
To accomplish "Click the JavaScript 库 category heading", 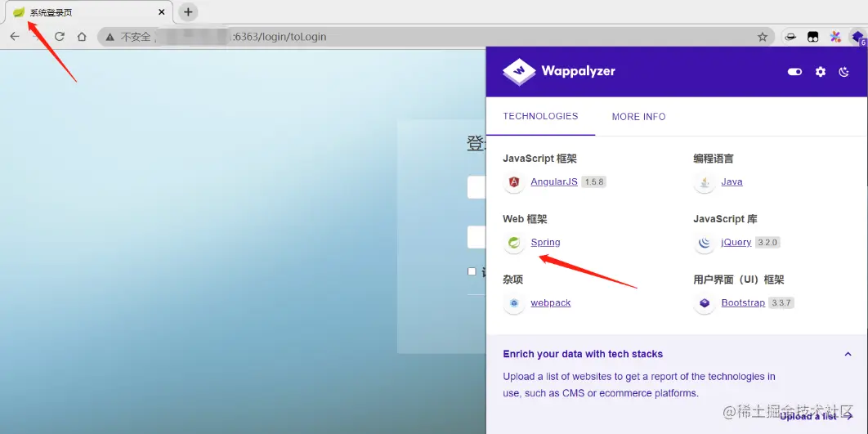I will [x=725, y=219].
